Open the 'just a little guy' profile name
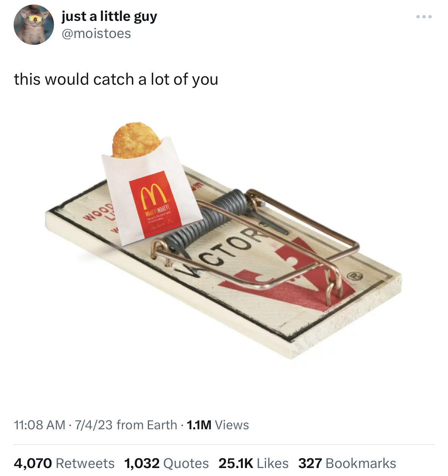The height and width of the screenshot is (476, 448). click(109, 17)
